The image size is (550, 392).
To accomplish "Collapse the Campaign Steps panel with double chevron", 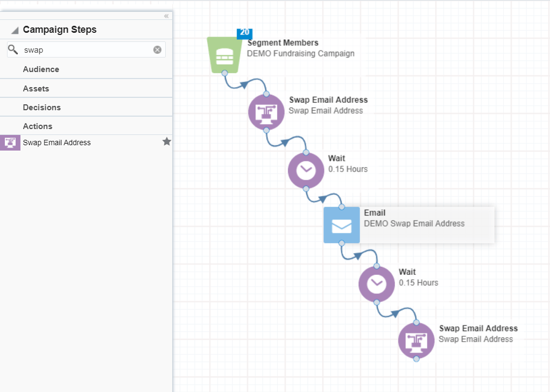I will 166,16.
